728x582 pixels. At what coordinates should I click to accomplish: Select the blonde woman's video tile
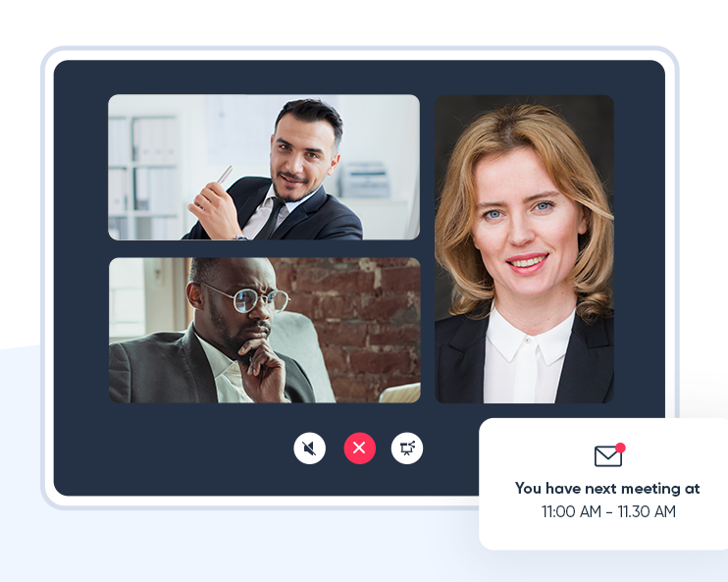point(524,249)
